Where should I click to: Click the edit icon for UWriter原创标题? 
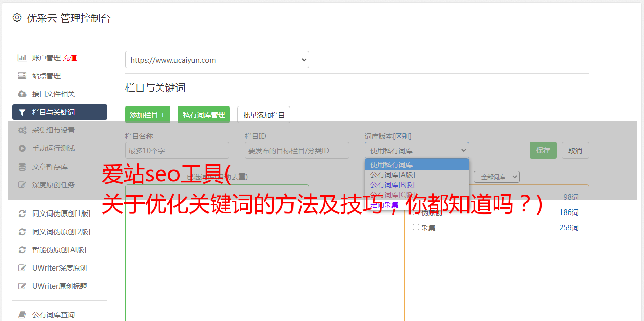[22, 286]
